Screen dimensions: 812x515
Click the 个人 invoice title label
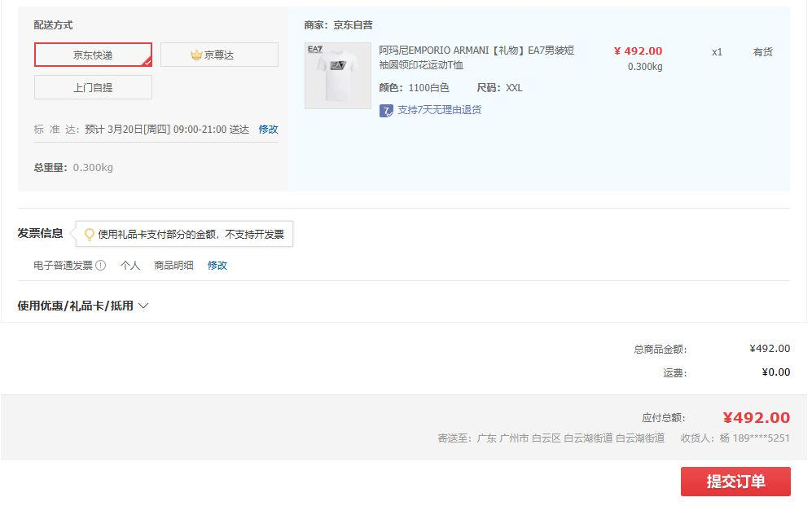(130, 266)
